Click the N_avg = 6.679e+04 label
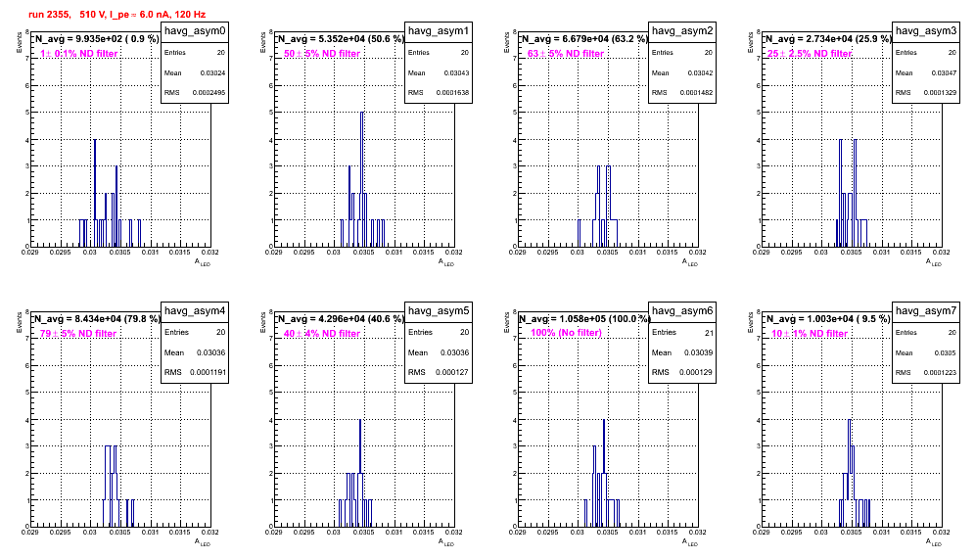The height and width of the screenshot is (560, 975). (583, 39)
